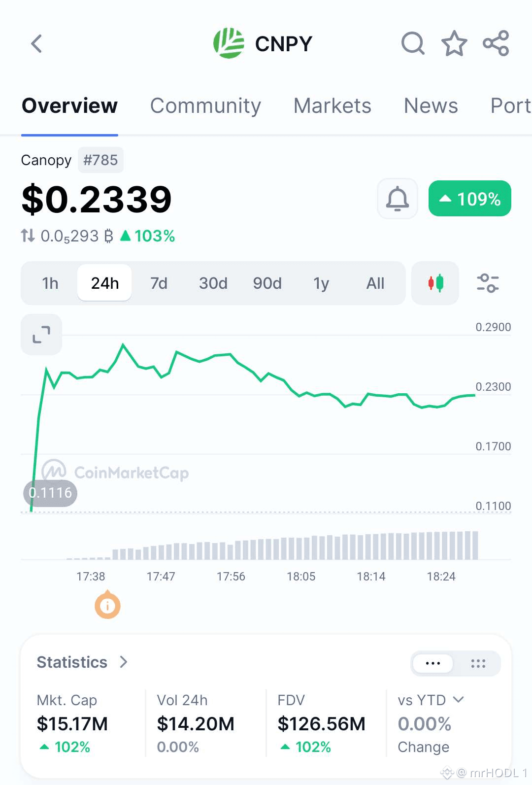Select the 7d time range
Screen dimensions: 532x785
[x=159, y=283]
